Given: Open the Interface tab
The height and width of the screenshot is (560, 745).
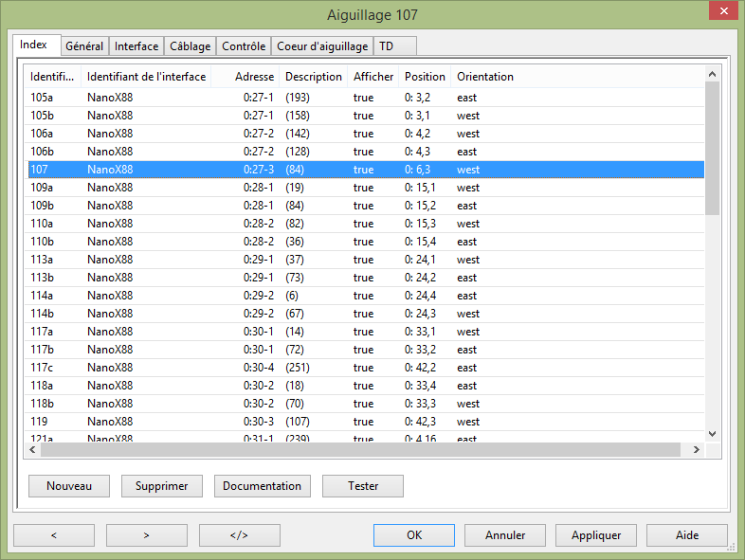Looking at the screenshot, I should (x=136, y=46).
